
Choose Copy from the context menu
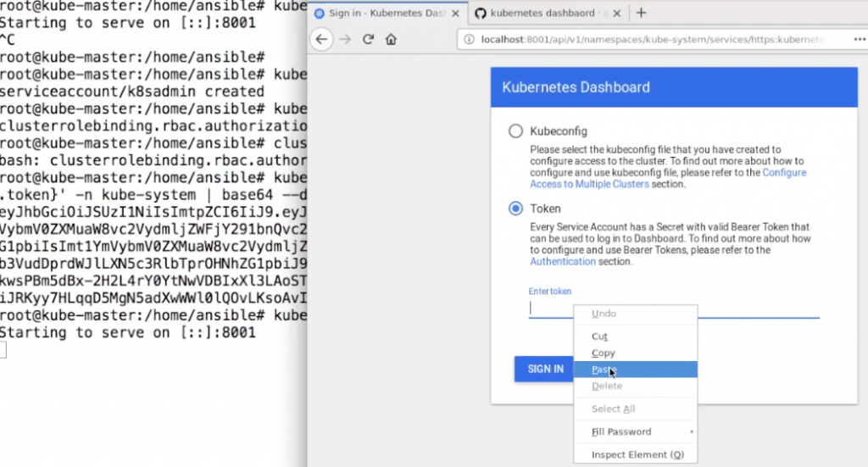coord(604,353)
